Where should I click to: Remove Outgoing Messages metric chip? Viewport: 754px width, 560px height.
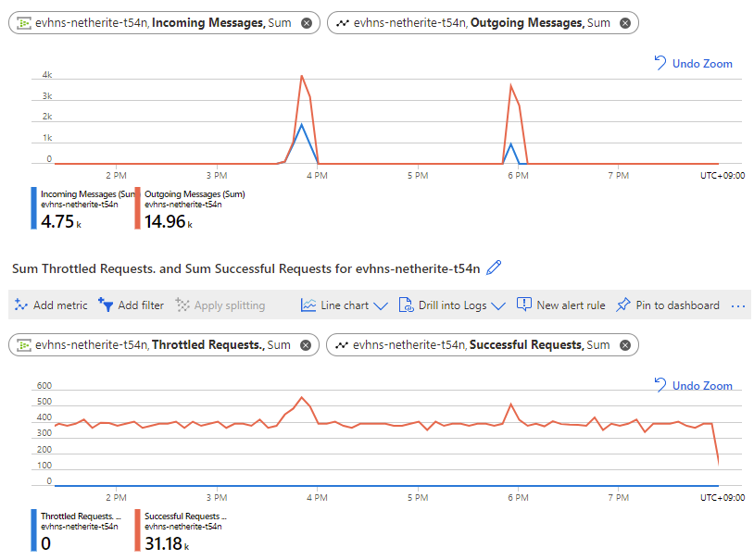[x=625, y=23]
